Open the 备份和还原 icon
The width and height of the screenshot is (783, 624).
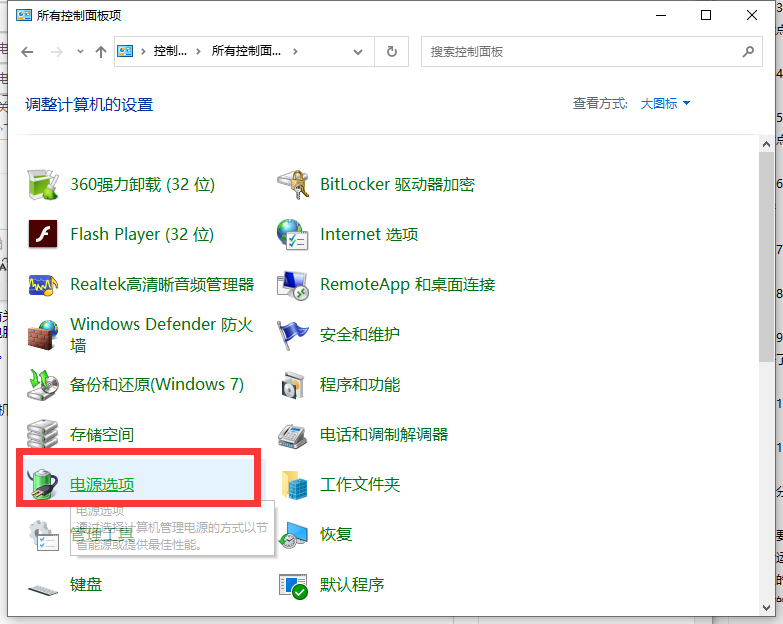[43, 385]
